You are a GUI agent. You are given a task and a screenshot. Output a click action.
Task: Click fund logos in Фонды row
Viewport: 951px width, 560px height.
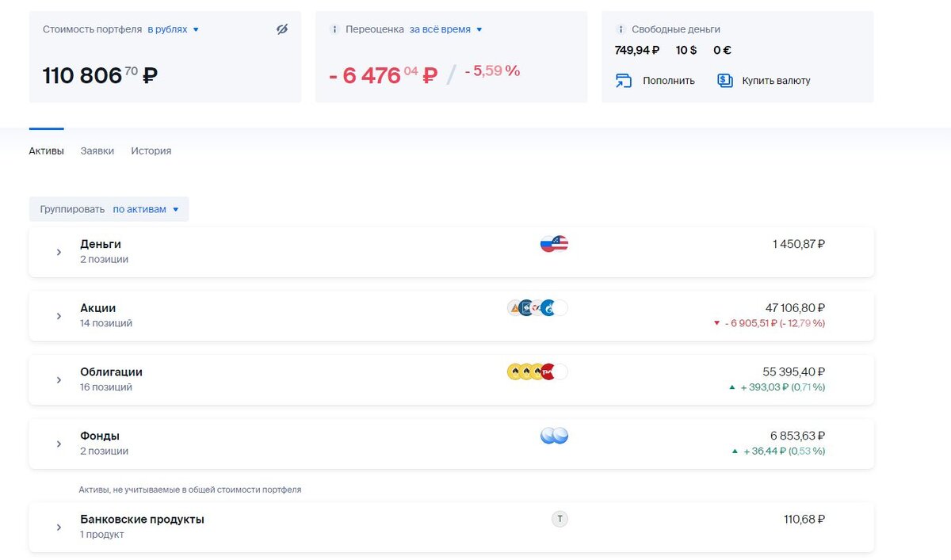(554, 436)
